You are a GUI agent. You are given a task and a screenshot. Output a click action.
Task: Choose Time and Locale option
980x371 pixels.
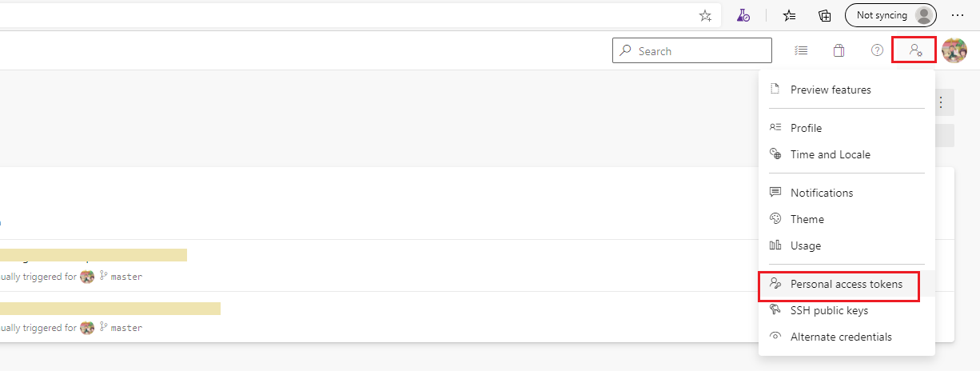(830, 154)
